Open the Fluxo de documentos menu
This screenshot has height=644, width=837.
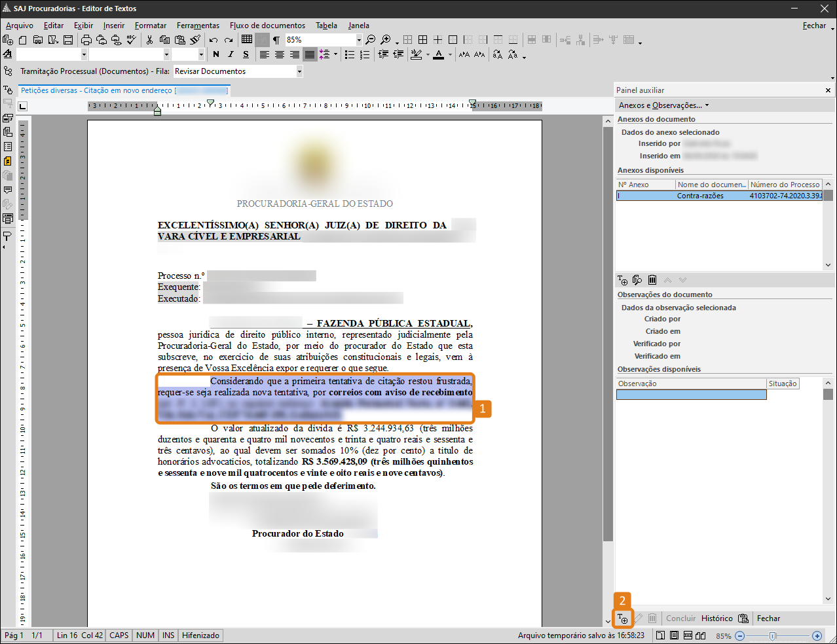(267, 26)
